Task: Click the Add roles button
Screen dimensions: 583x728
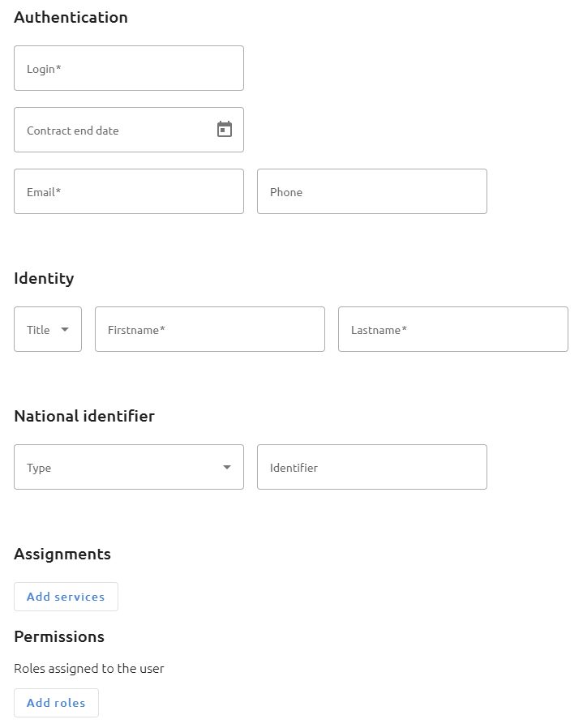Action: tap(56, 703)
